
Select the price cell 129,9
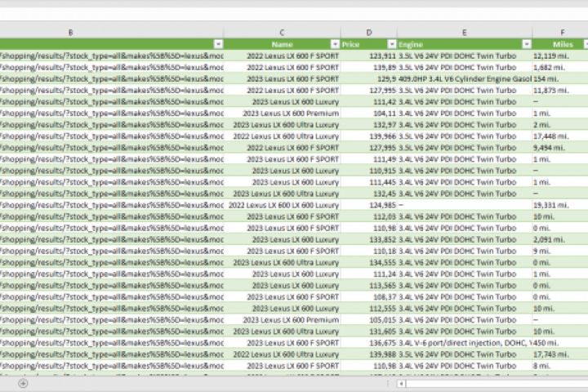[x=368, y=78]
